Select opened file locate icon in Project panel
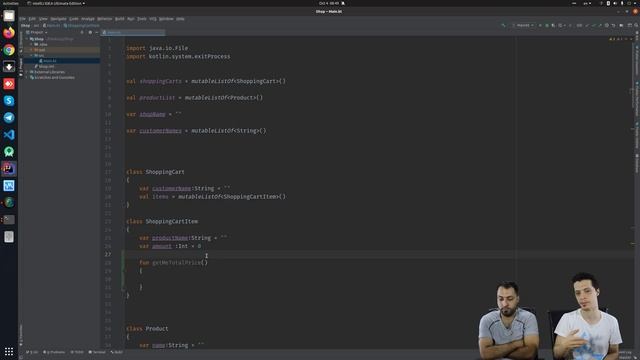The height and width of the screenshot is (360, 640). [82, 32]
